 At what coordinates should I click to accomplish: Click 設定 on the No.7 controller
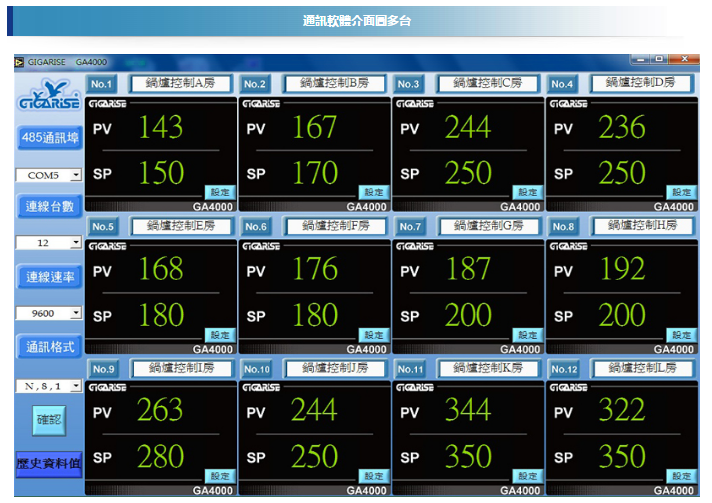point(528,335)
